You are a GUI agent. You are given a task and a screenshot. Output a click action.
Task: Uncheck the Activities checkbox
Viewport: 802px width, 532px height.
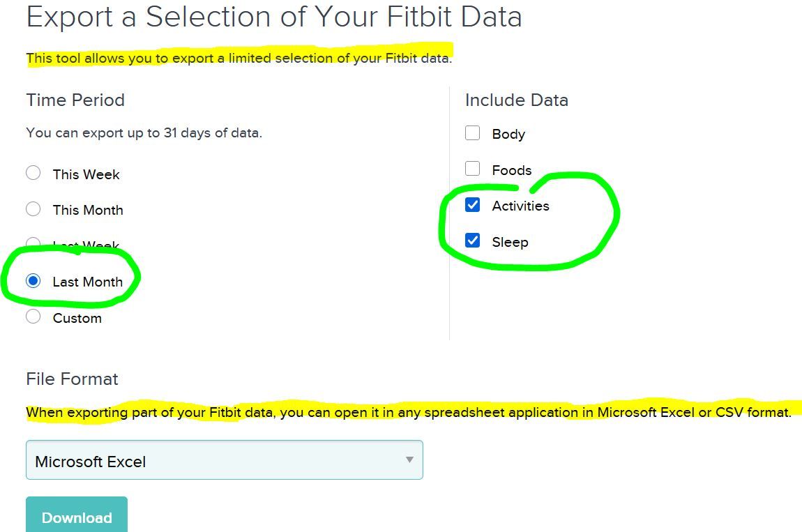coord(473,205)
